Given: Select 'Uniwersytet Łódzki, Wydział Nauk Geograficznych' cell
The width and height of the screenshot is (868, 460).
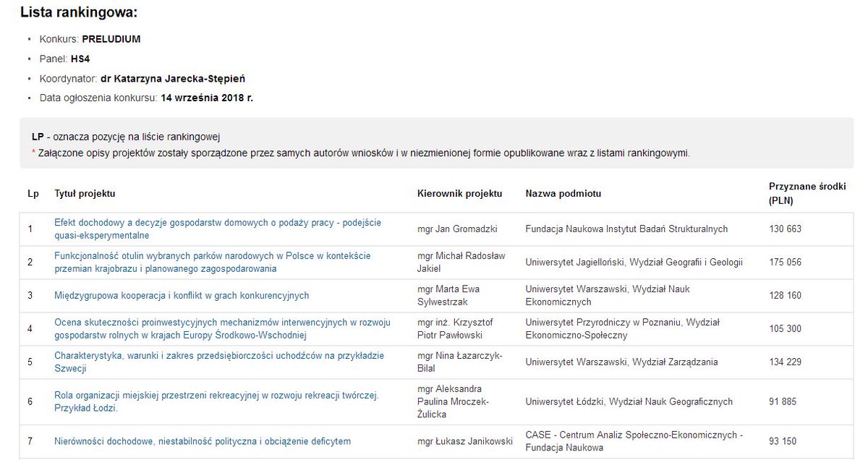Looking at the screenshot, I should click(629, 401).
